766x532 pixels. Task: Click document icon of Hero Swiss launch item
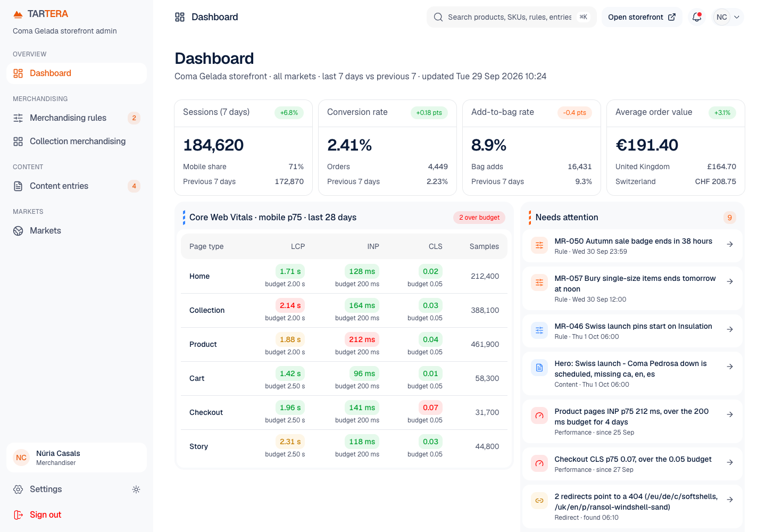[x=539, y=368]
